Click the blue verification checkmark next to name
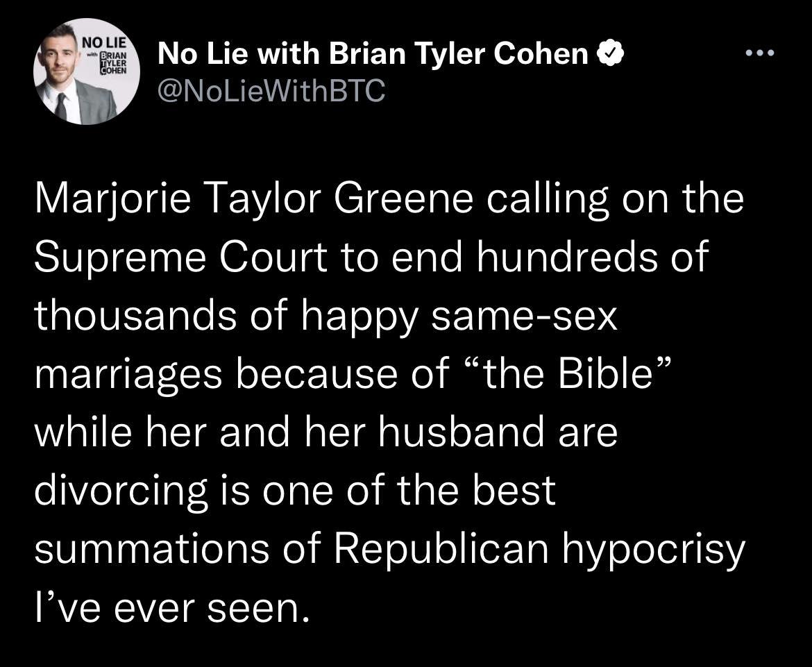The image size is (812, 667). click(609, 51)
